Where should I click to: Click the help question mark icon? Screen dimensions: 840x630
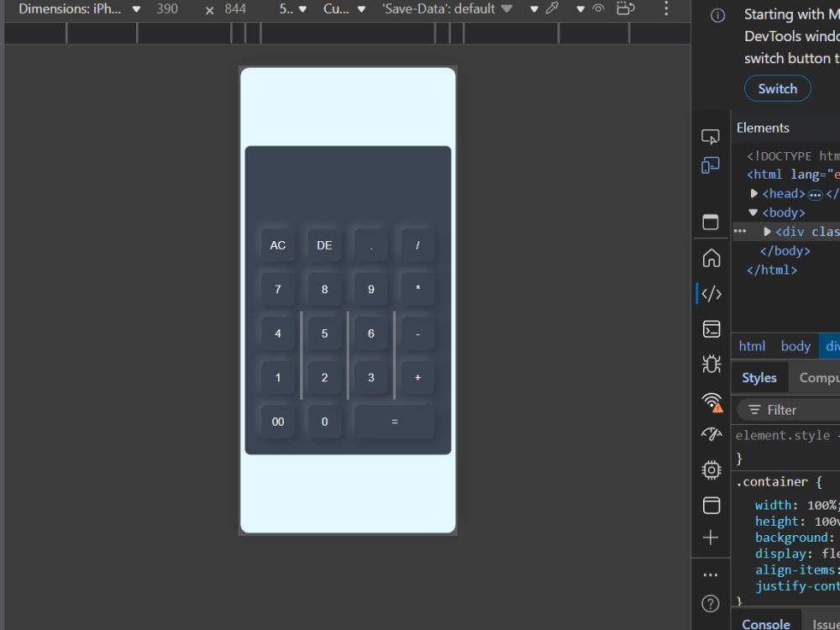711,604
